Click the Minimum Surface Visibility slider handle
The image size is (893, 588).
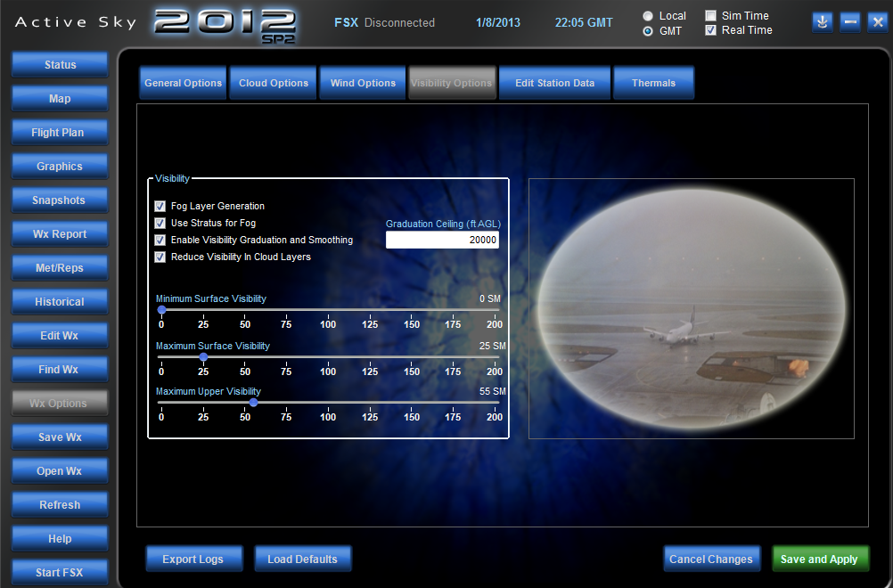point(161,310)
